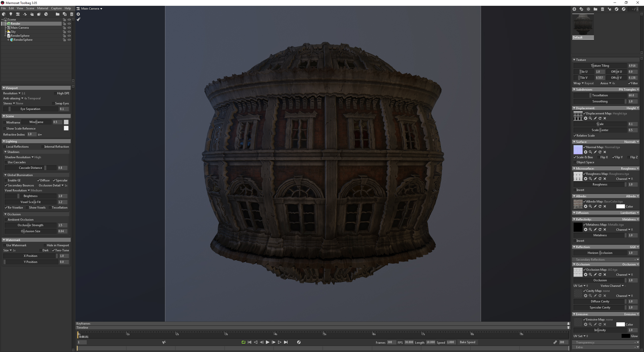Image resolution: width=644 pixels, height=352 pixels.
Task: Click the Frames input field
Action: (391, 342)
